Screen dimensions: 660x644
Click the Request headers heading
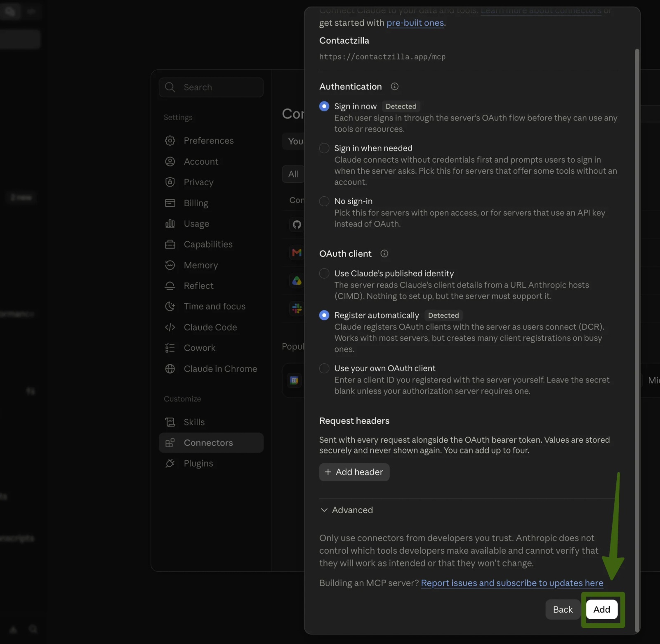click(354, 420)
